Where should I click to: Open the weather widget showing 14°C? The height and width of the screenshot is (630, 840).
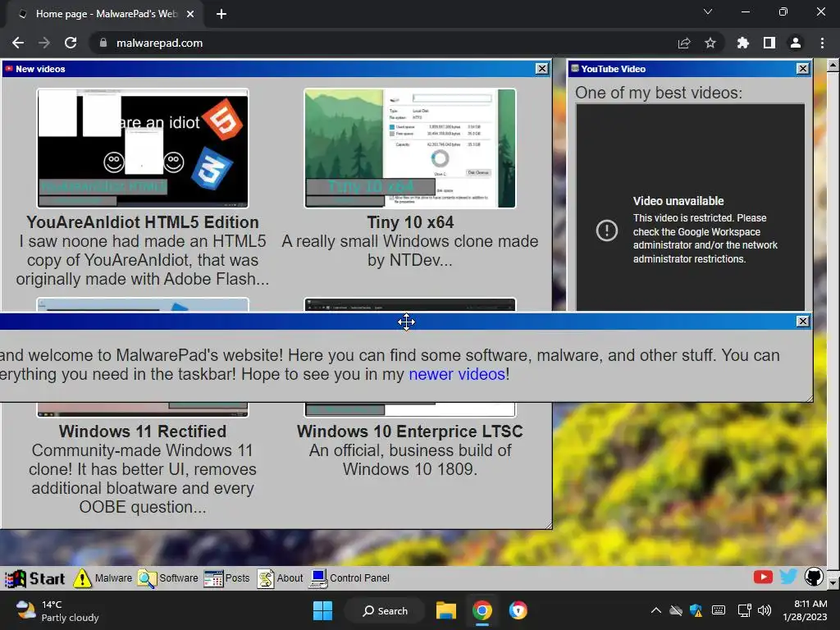coord(57,610)
